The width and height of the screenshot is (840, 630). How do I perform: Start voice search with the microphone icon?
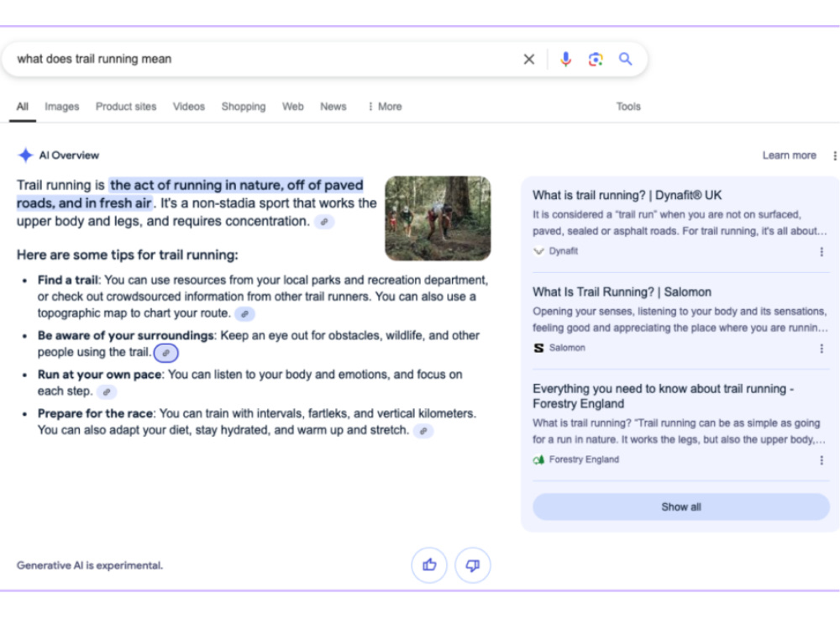coord(565,59)
